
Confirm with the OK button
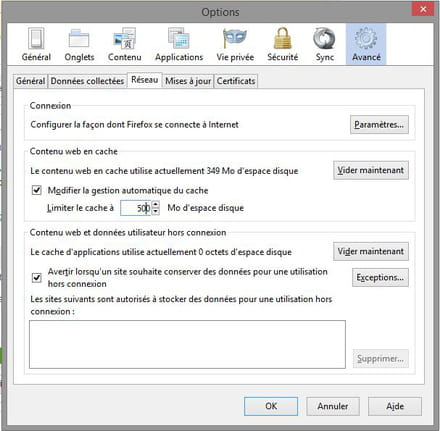pos(271,406)
